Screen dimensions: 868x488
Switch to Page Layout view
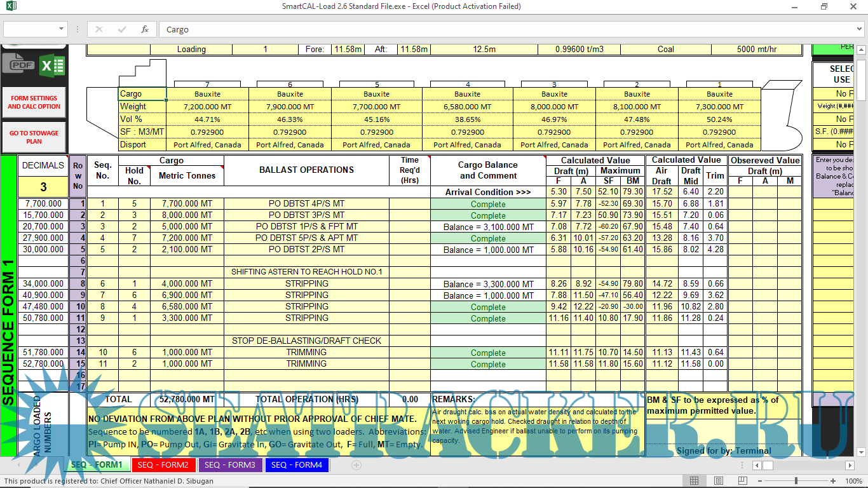(718, 481)
